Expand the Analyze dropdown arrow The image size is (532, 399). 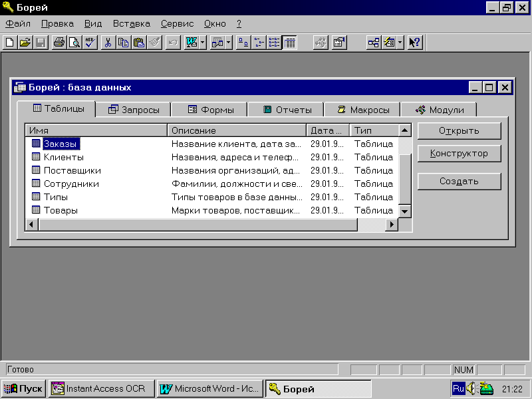[x=229, y=43]
